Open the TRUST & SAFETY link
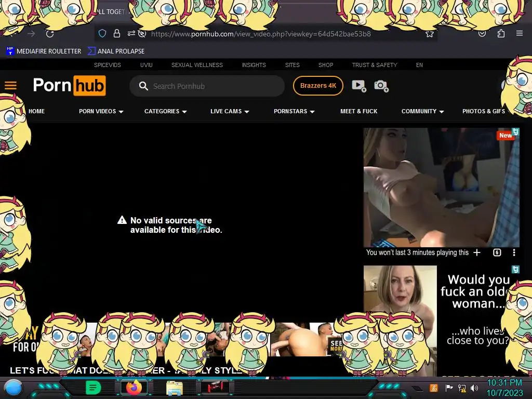The image size is (532, 399). [x=375, y=65]
